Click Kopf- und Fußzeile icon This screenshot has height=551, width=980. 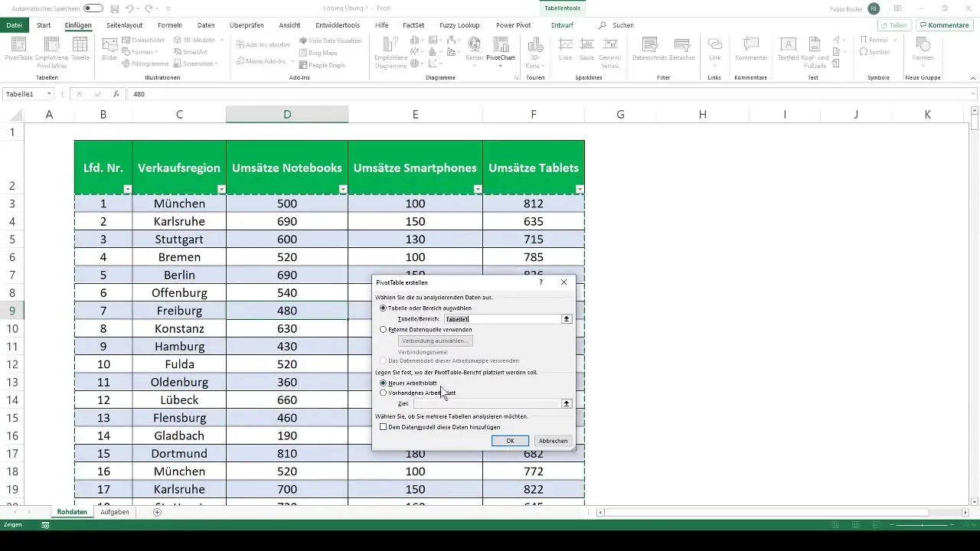pos(814,52)
